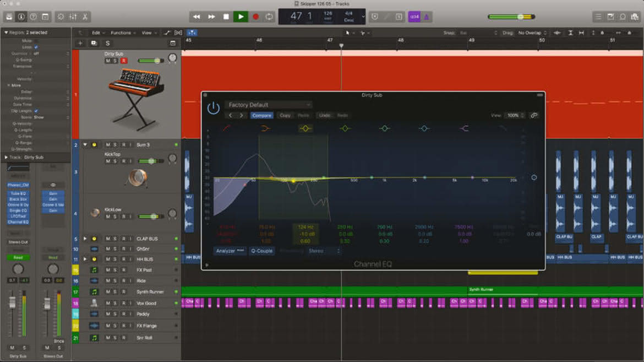Image resolution: width=644 pixels, height=362 pixels.
Task: Collapse the Sum 3 track stack
Action: [x=85, y=145]
